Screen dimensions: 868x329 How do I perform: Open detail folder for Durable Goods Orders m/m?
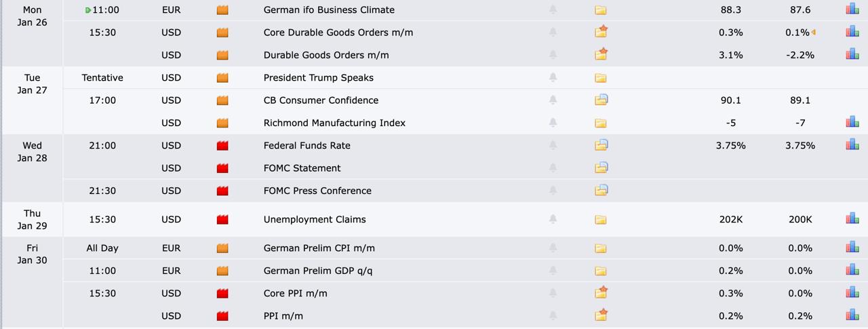point(601,54)
